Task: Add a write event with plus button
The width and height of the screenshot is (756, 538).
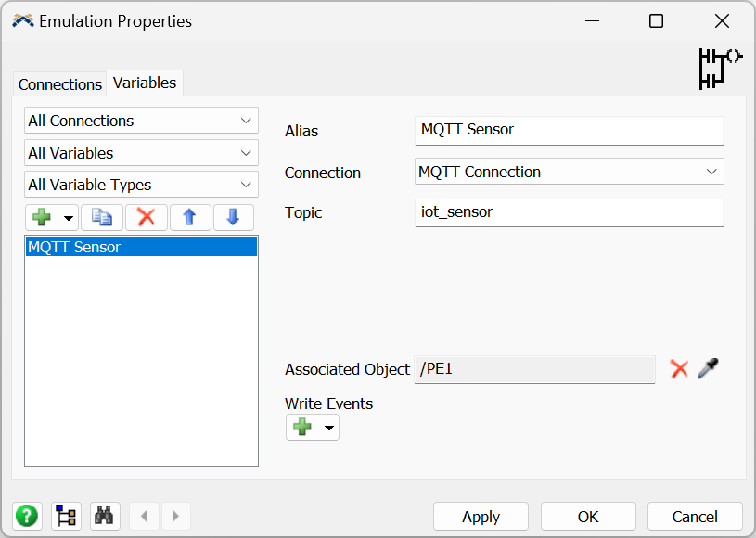Action: click(302, 427)
